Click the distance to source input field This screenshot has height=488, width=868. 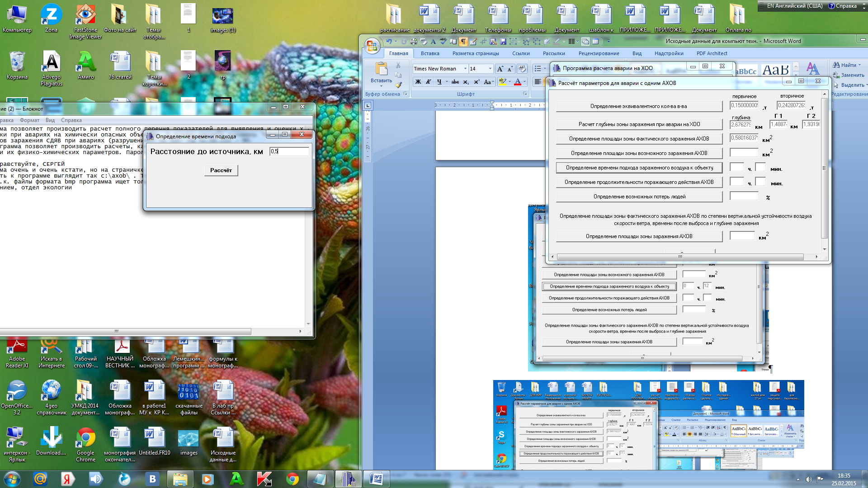tap(289, 151)
